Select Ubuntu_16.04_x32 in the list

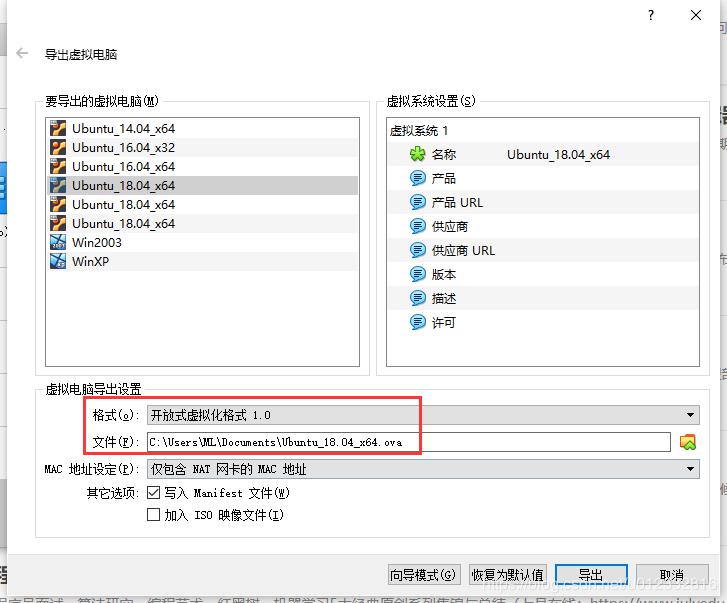pyautogui.click(x=203, y=147)
